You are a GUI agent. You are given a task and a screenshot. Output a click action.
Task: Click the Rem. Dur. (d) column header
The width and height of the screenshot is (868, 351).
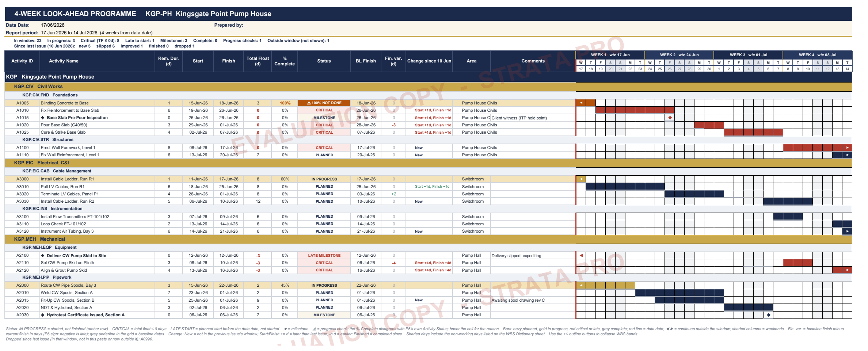tap(169, 61)
